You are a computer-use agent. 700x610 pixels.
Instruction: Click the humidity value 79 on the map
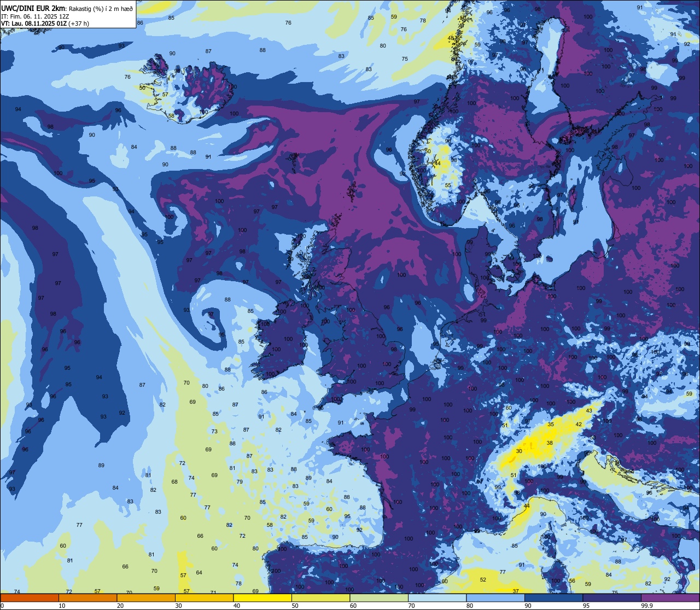point(240,481)
